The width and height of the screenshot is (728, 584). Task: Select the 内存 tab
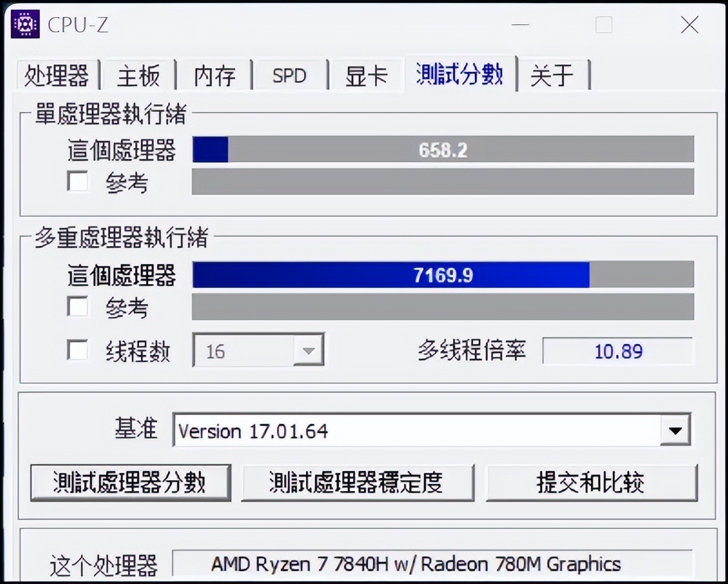click(214, 75)
